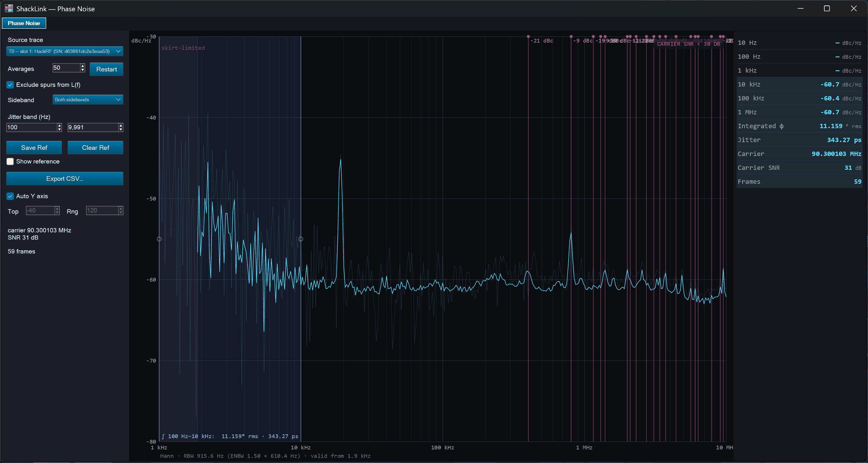Click the integrated jitter annotation on plot
The height and width of the screenshot is (463, 868).
click(x=230, y=436)
